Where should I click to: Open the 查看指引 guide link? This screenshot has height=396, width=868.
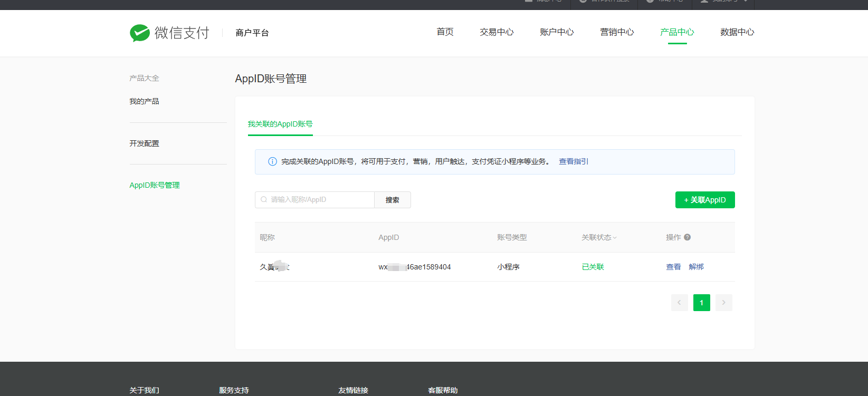(x=574, y=161)
